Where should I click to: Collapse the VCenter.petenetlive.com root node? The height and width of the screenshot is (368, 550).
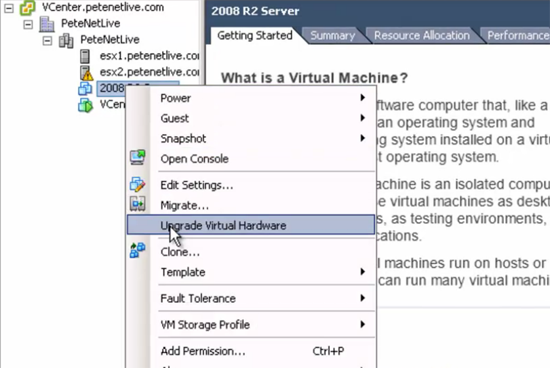pyautogui.click(x=9, y=8)
